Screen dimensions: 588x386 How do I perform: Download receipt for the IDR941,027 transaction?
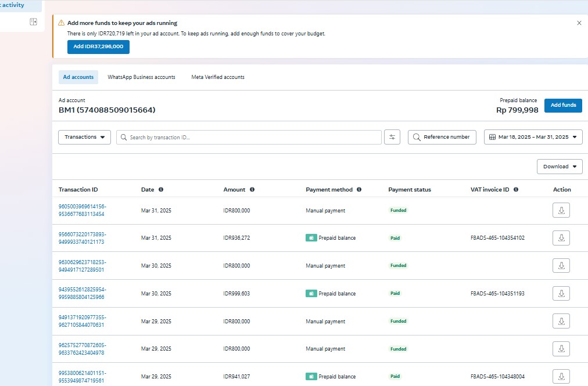coord(561,376)
